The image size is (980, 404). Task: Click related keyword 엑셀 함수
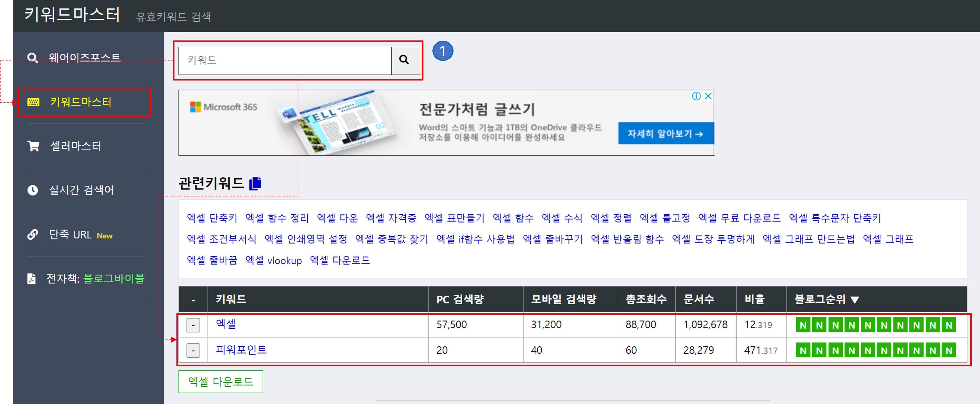pyautogui.click(x=513, y=218)
